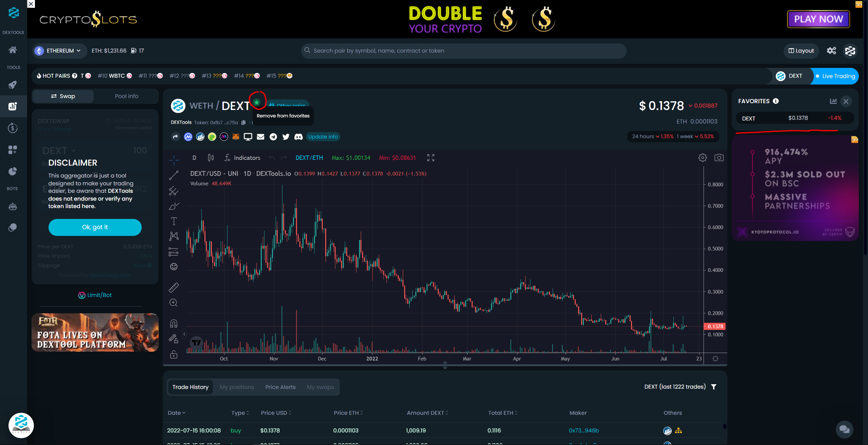Select the chart zoom-in tool

pos(174,303)
